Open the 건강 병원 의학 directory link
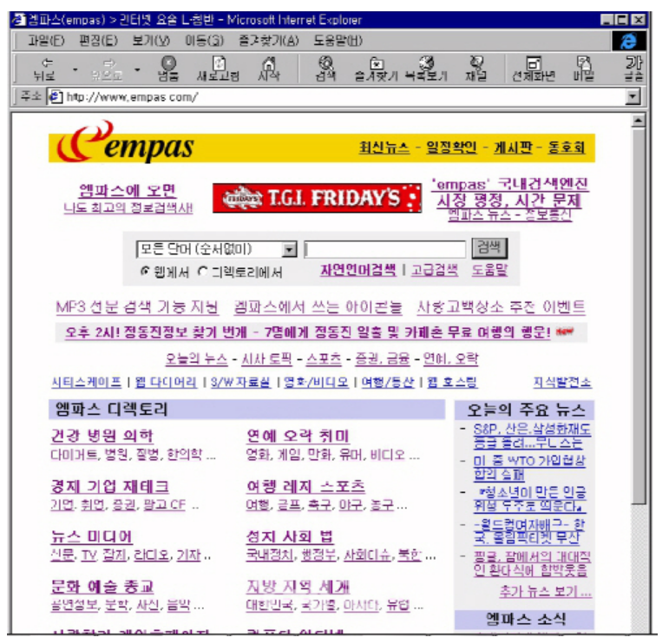 102,436
